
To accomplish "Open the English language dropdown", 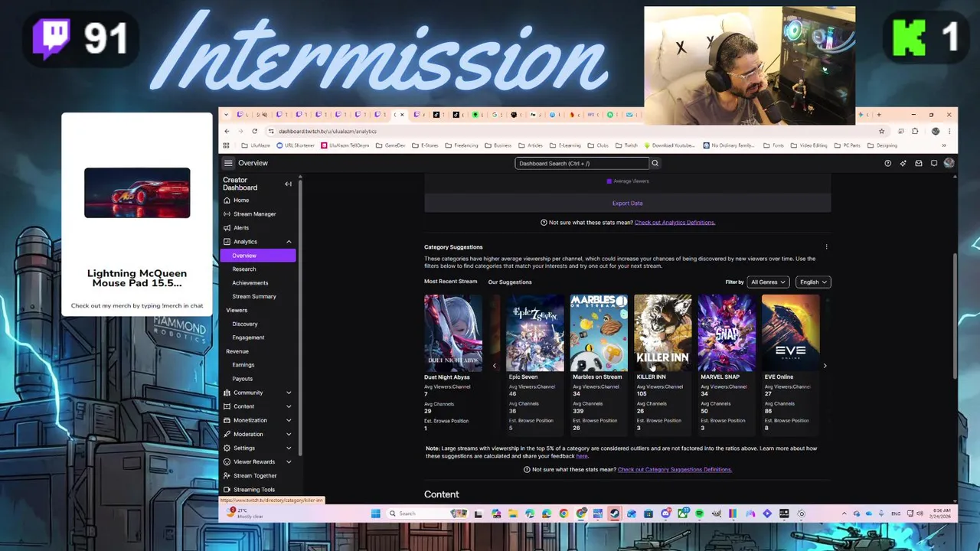I will coord(813,282).
